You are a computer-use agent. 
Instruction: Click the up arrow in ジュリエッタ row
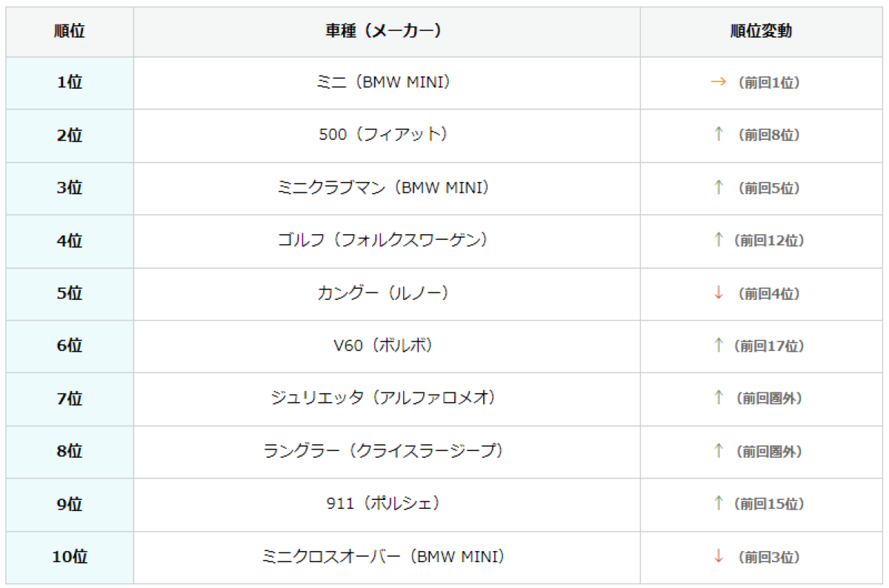point(718,398)
